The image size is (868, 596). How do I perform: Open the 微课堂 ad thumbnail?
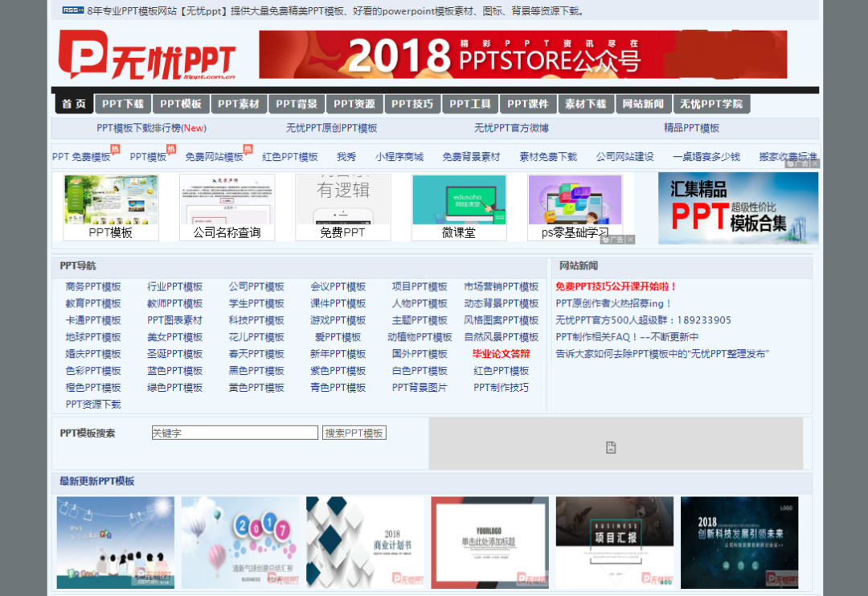[x=459, y=208]
